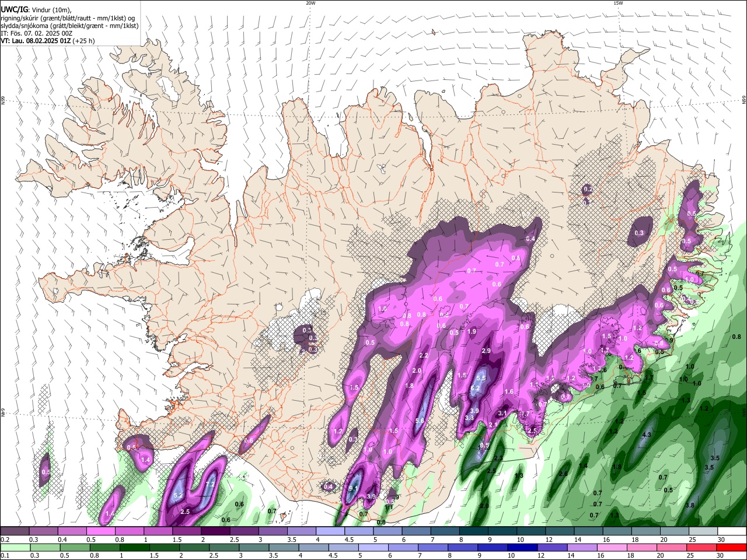Click the 15W longitude label on the top edge
The image size is (747, 560).
[618, 3]
